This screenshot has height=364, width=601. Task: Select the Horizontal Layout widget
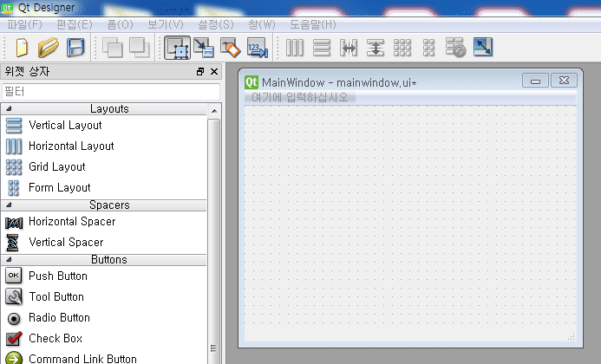click(x=103, y=146)
